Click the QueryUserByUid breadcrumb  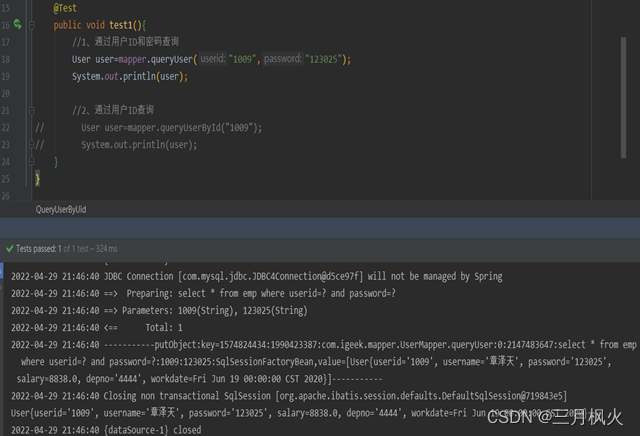61,210
